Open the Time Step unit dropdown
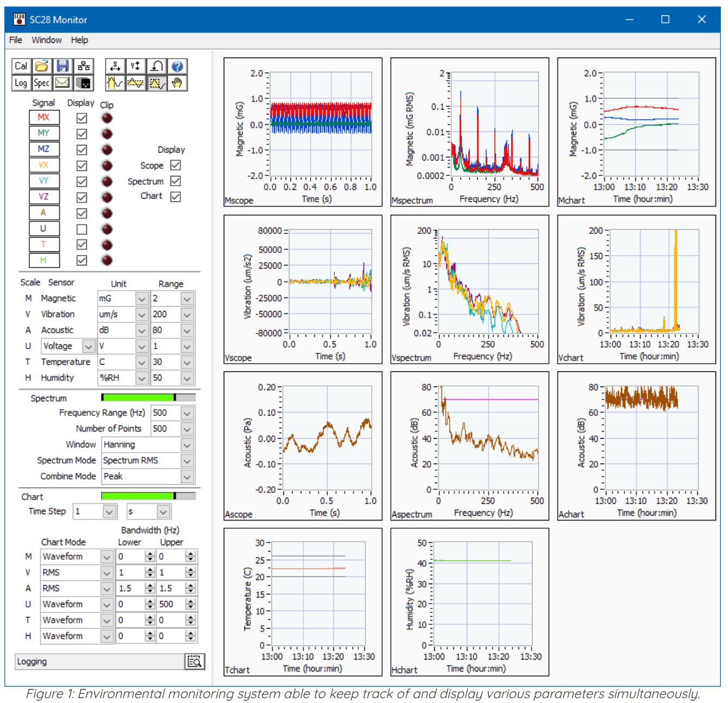Screen dimensions: 728x703 click(x=163, y=511)
